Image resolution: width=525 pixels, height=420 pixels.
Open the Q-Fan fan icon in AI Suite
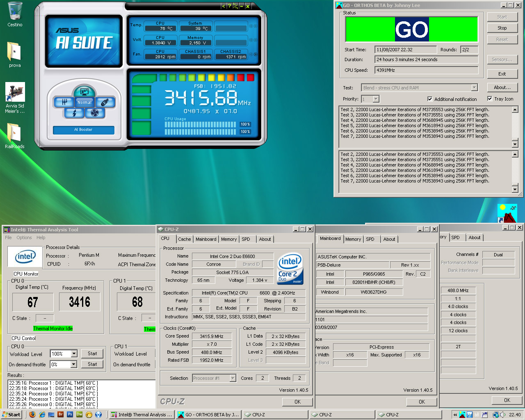pos(95,113)
